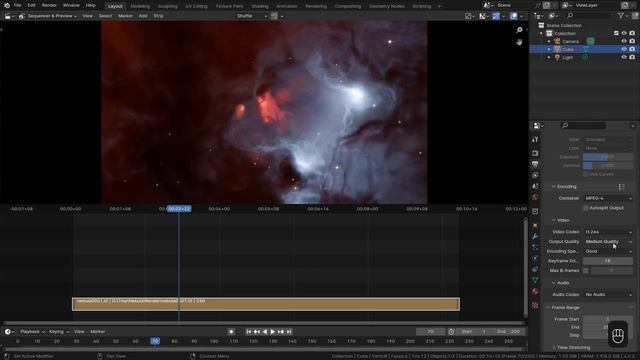Click the Play animation button

coord(273,332)
